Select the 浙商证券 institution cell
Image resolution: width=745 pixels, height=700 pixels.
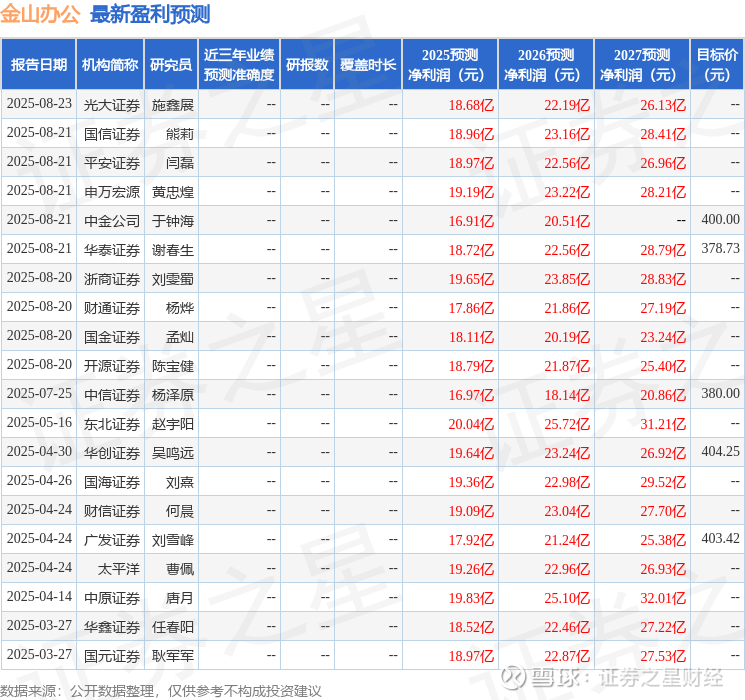112,279
